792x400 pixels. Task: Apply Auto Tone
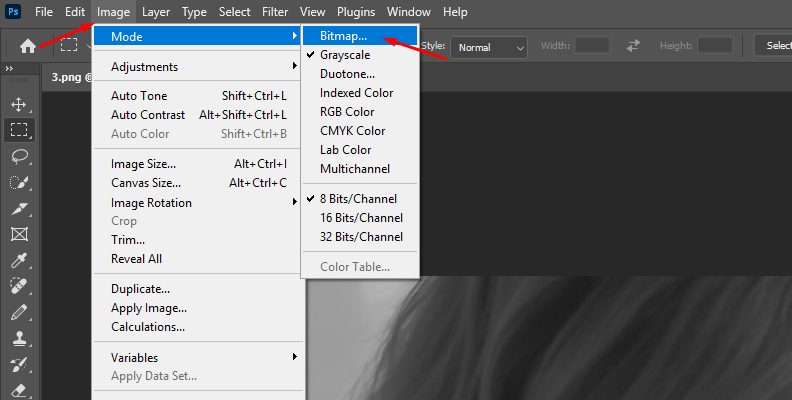tap(199, 95)
